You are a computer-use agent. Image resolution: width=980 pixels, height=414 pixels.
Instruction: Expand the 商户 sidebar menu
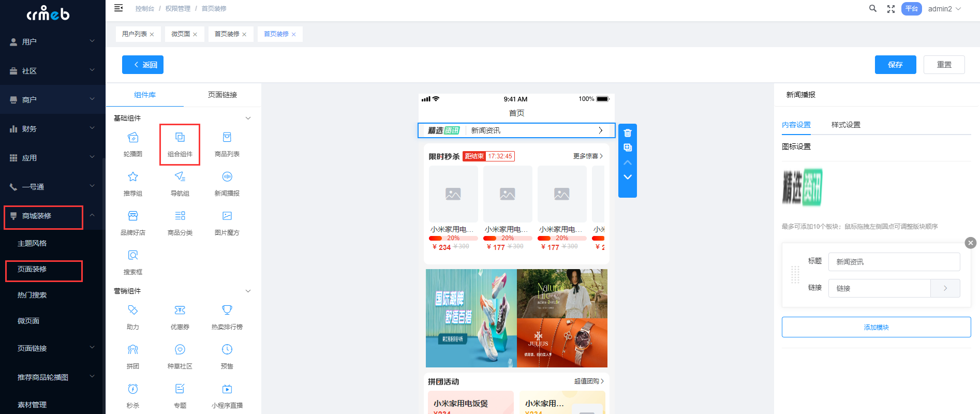pos(52,99)
